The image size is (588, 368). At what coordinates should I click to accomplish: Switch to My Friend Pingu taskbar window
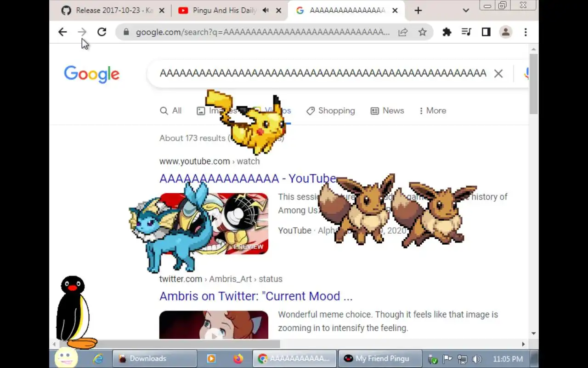point(380,359)
